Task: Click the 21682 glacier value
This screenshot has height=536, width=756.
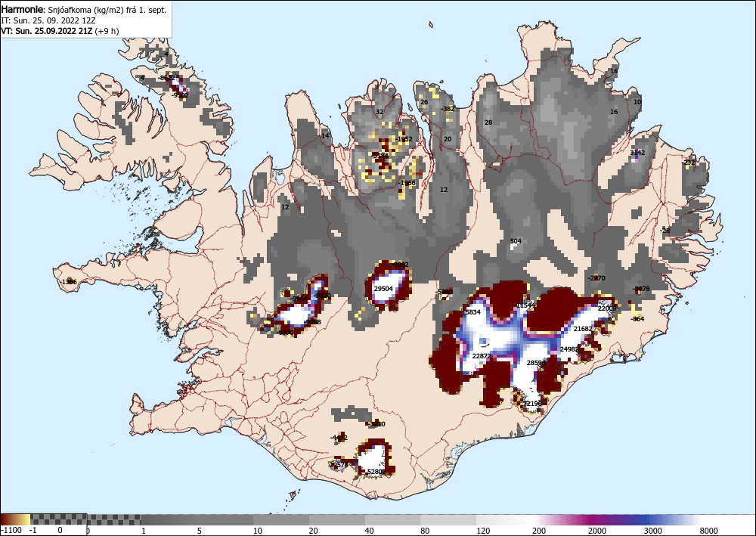Action: tap(582, 329)
